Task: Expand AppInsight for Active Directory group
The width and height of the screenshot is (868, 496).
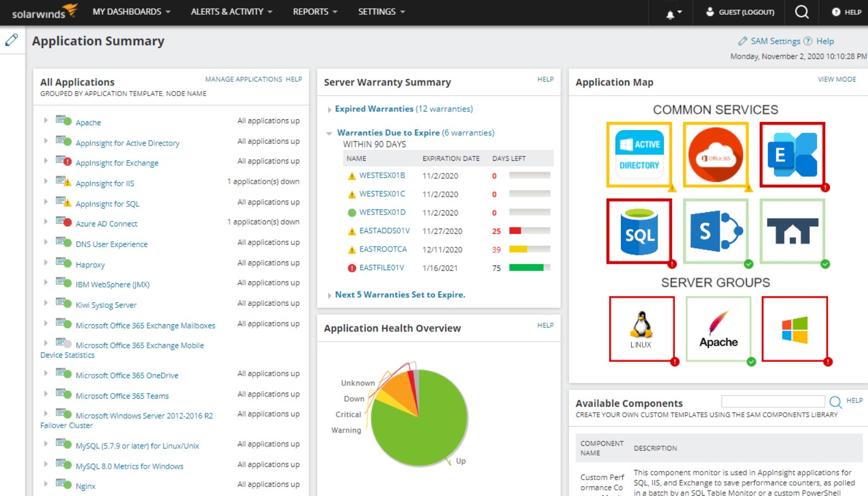Action: pos(46,141)
